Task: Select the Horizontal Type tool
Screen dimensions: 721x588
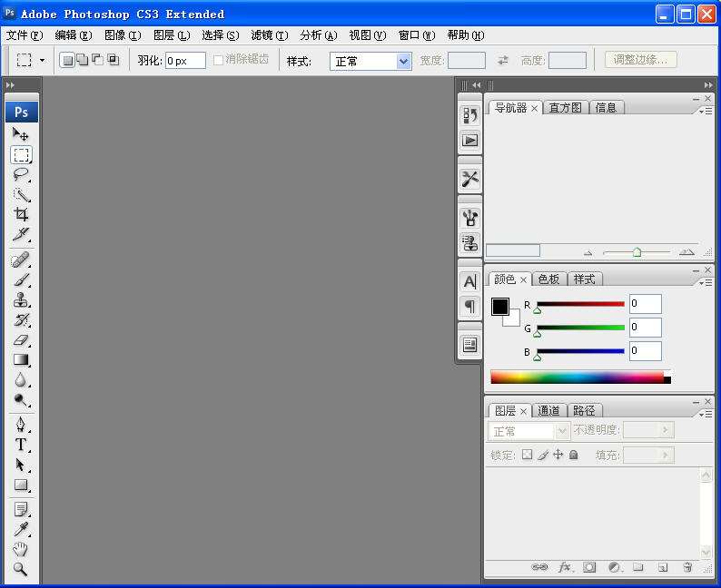Action: [x=21, y=445]
